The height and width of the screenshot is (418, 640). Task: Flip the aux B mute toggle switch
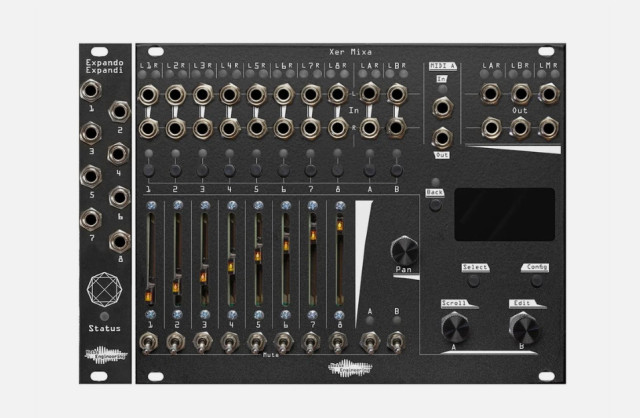[x=396, y=343]
